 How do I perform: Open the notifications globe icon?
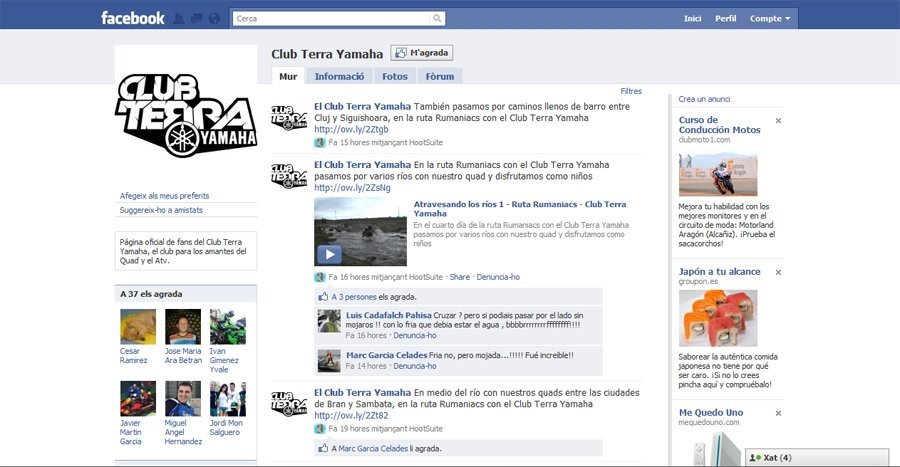214,18
